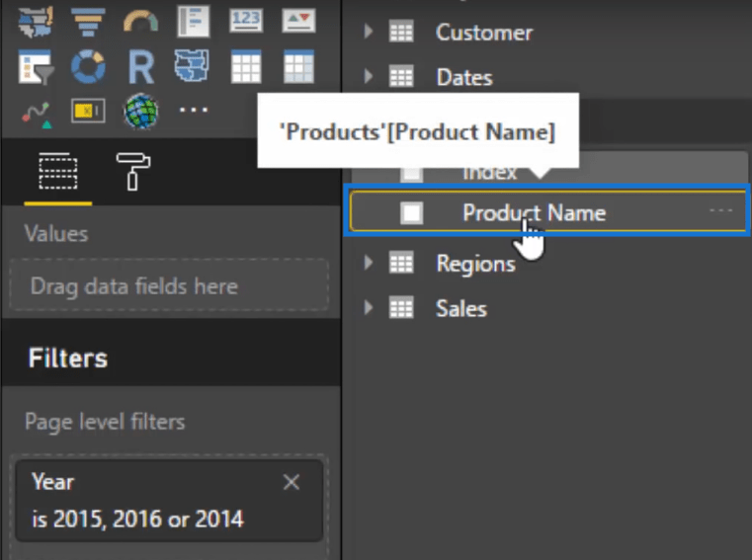Select the Matrix visualization

[298, 66]
